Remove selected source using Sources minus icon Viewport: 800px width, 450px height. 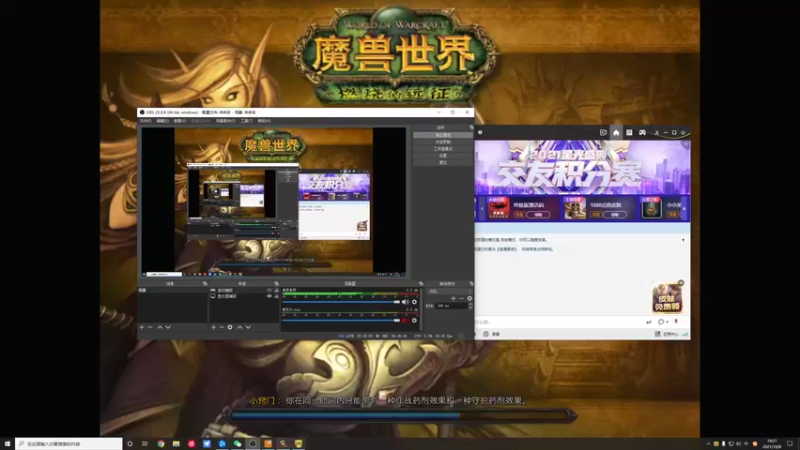pos(221,327)
